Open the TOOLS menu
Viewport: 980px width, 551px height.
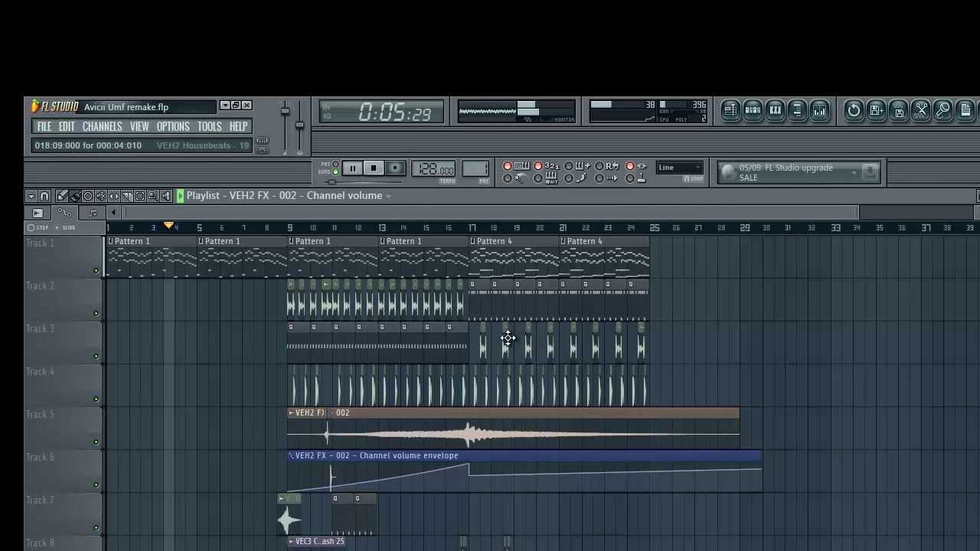click(x=209, y=126)
